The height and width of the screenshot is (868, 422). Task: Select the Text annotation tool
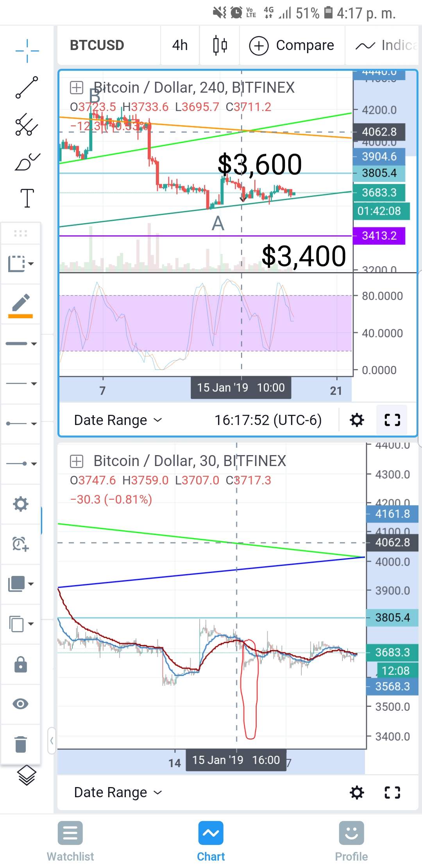point(27,198)
